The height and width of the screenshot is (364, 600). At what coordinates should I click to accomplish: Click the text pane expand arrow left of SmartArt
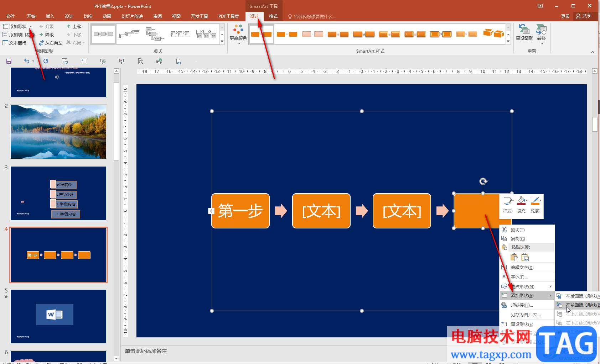tap(211, 211)
